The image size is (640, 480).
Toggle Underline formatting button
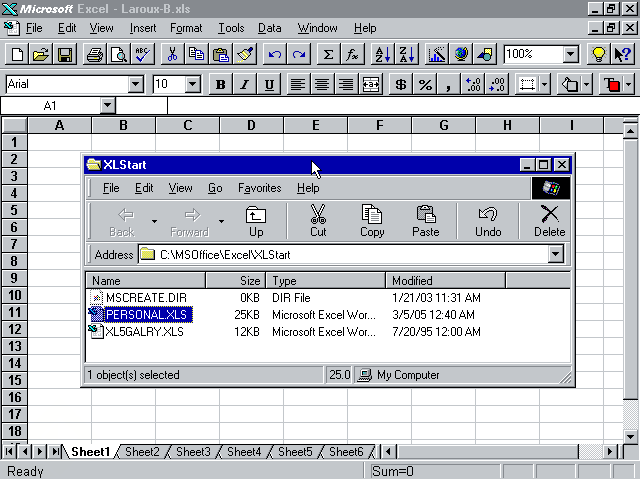(269, 84)
